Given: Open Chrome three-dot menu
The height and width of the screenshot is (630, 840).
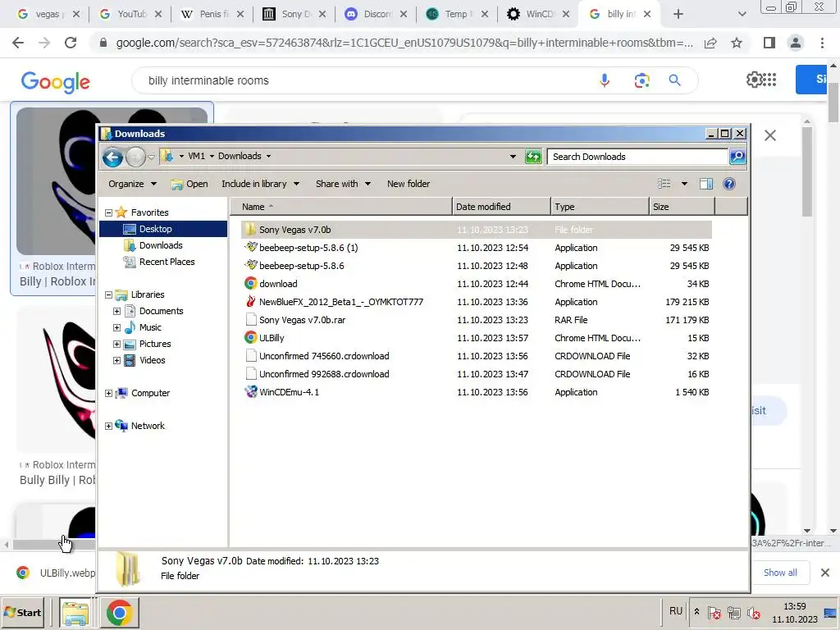Looking at the screenshot, I should tap(822, 43).
